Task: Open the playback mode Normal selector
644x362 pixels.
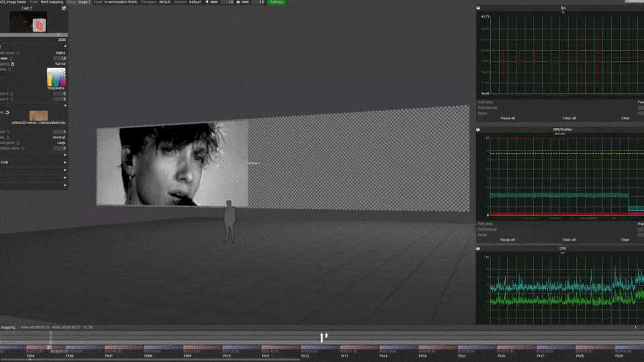Action: [x=59, y=137]
